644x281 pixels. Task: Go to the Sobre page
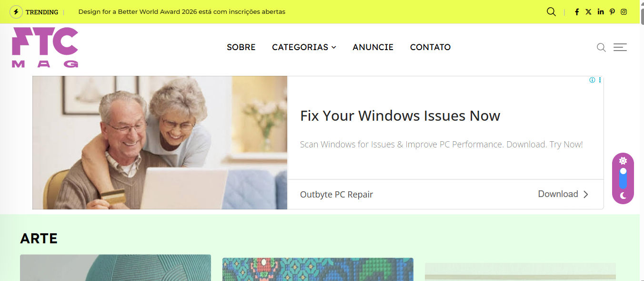point(241,47)
